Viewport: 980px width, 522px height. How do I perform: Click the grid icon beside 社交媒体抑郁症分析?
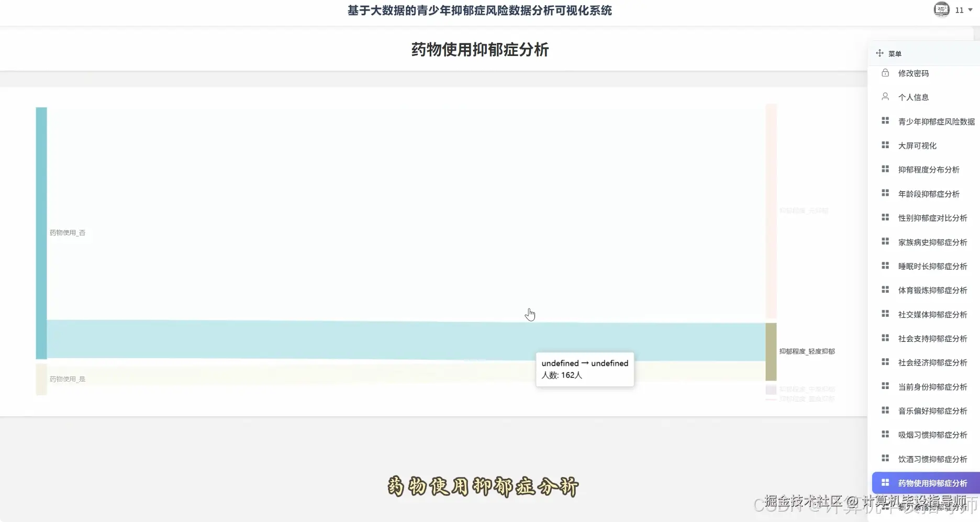click(886, 314)
